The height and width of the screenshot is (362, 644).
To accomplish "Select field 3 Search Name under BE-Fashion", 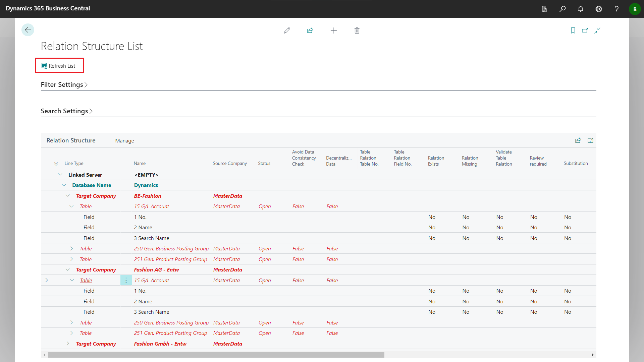I will coord(152,238).
